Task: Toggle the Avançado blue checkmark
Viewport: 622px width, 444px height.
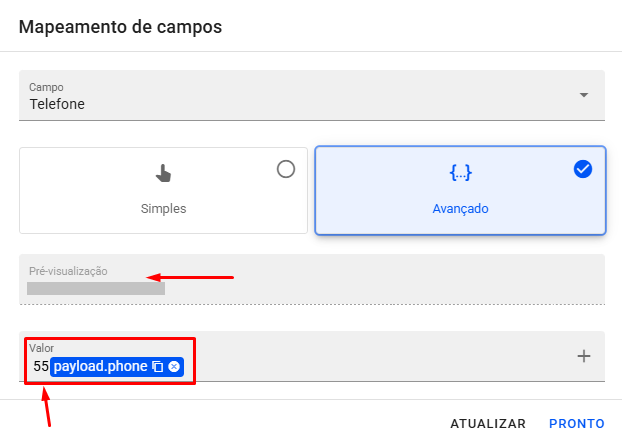Action: tap(583, 169)
